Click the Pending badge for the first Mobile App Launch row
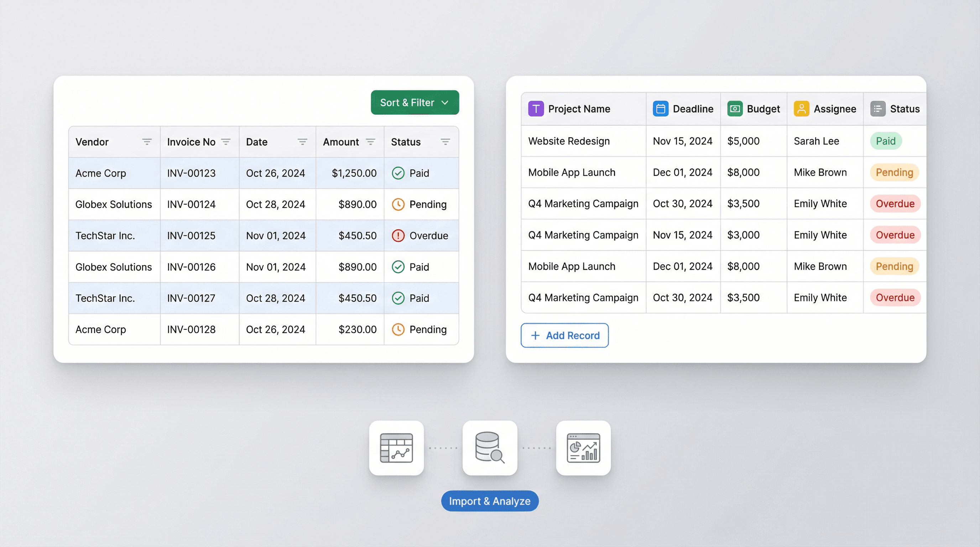 point(894,172)
